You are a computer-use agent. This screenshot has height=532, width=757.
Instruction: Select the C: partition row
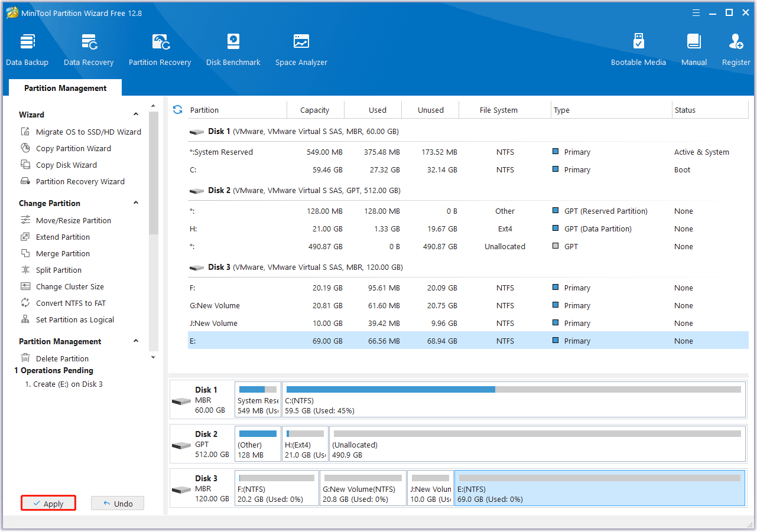click(x=467, y=169)
